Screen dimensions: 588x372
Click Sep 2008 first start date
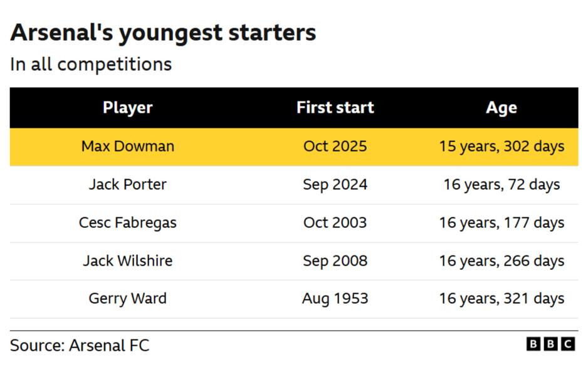335,261
